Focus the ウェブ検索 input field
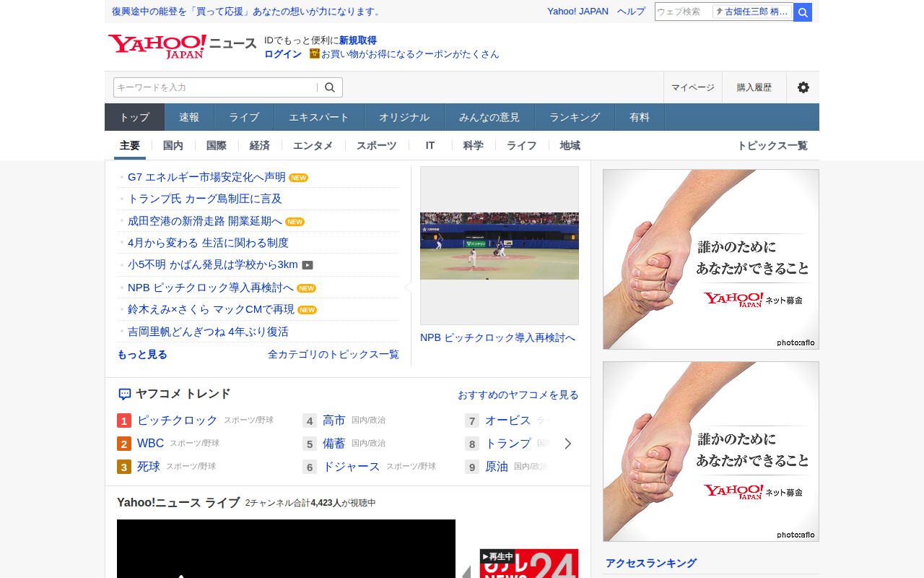This screenshot has height=578, width=924. pos(683,12)
